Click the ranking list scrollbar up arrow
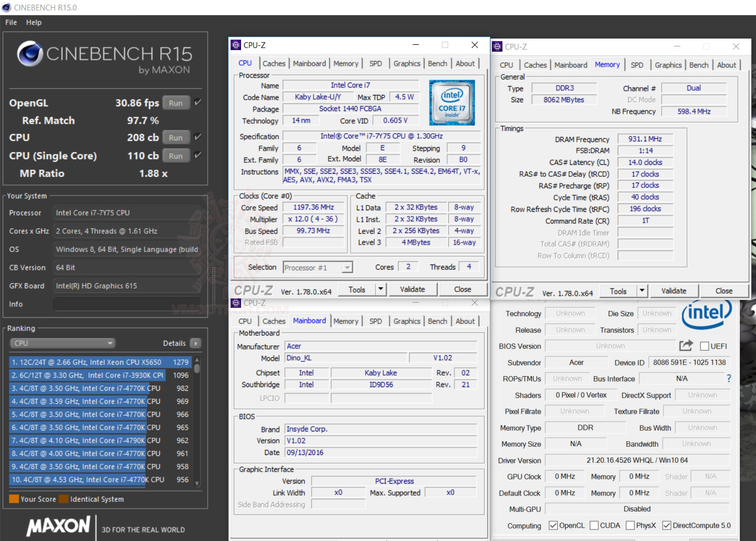The image size is (756, 541). (x=197, y=360)
